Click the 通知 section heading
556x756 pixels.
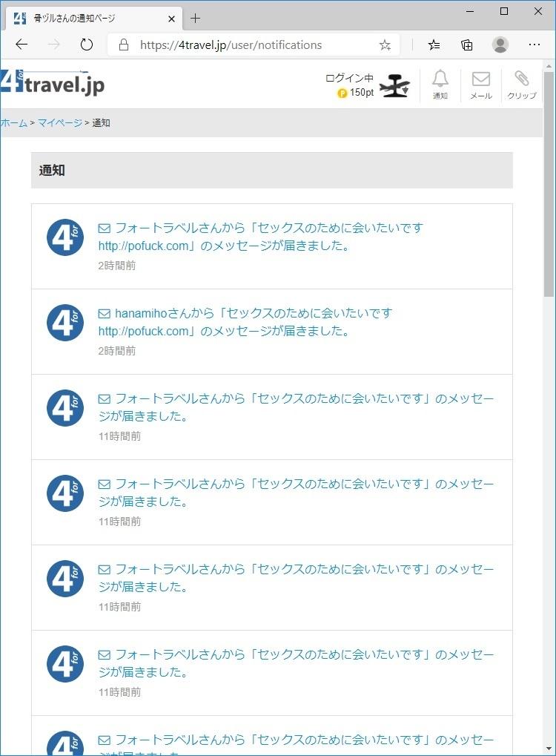pyautogui.click(x=52, y=170)
